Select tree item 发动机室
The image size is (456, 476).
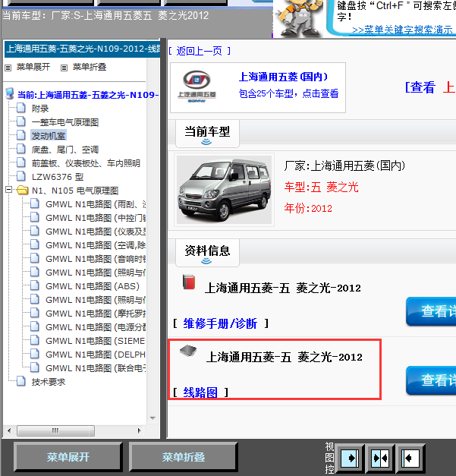[x=49, y=136]
